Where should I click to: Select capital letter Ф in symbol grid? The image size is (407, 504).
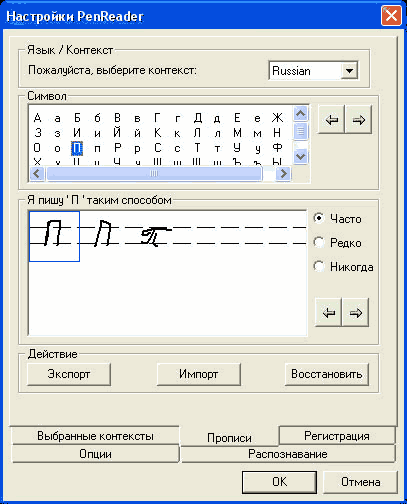point(277,148)
